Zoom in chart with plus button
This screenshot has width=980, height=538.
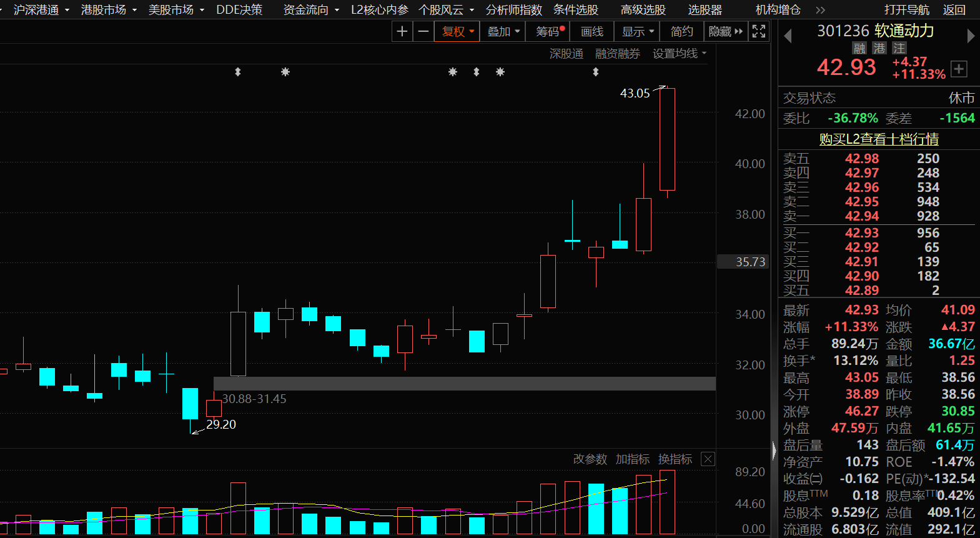[x=402, y=31]
